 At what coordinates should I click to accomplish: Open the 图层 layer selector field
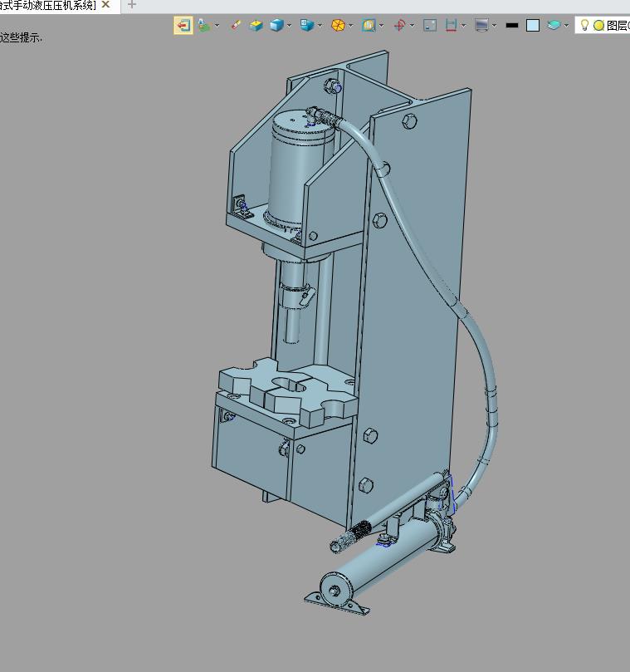(603, 25)
